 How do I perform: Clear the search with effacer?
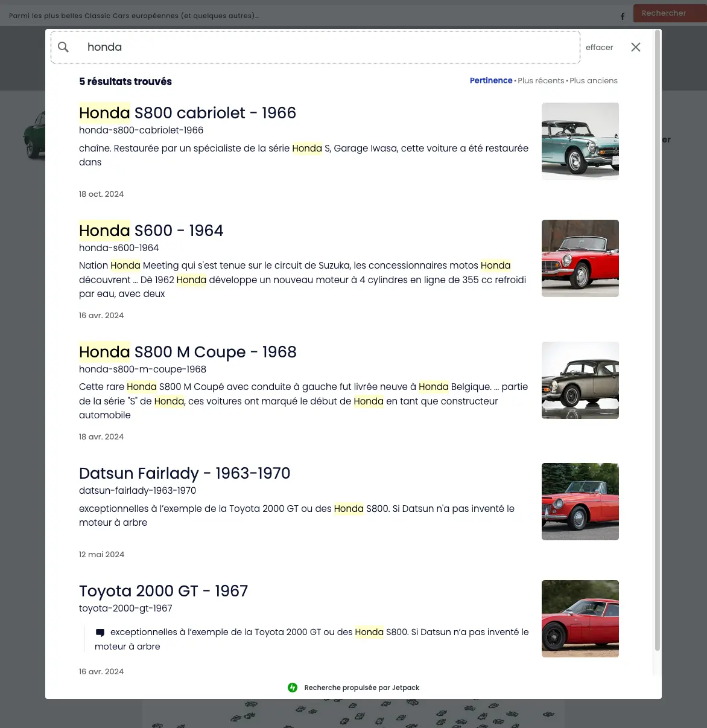[x=599, y=47]
